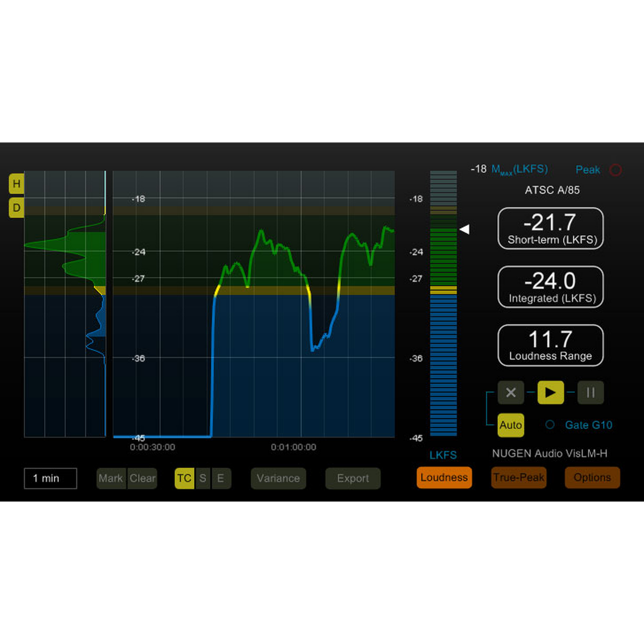Toggle TC timecode display mode
Viewport: 644px width, 644px height.
pos(185,478)
